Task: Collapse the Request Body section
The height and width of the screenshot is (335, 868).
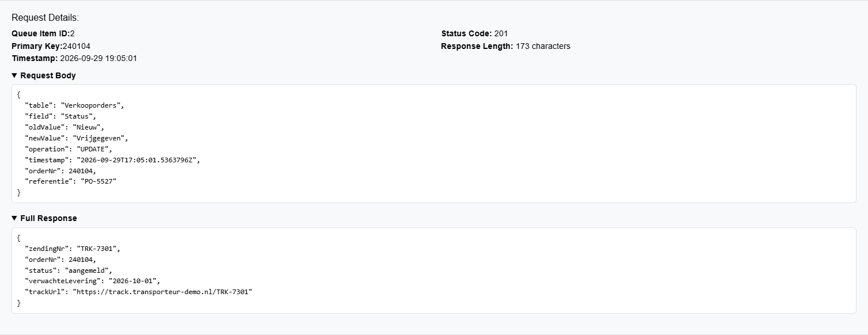Action: tap(44, 75)
